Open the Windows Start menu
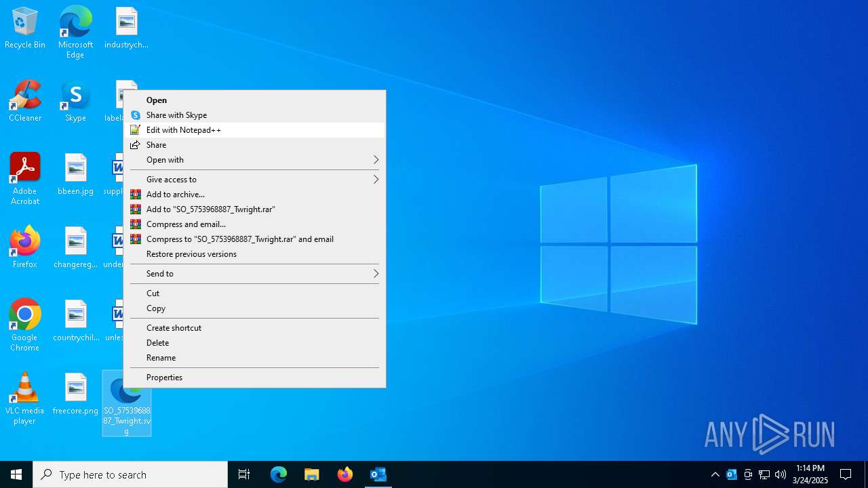The width and height of the screenshot is (868, 488). click(16, 474)
